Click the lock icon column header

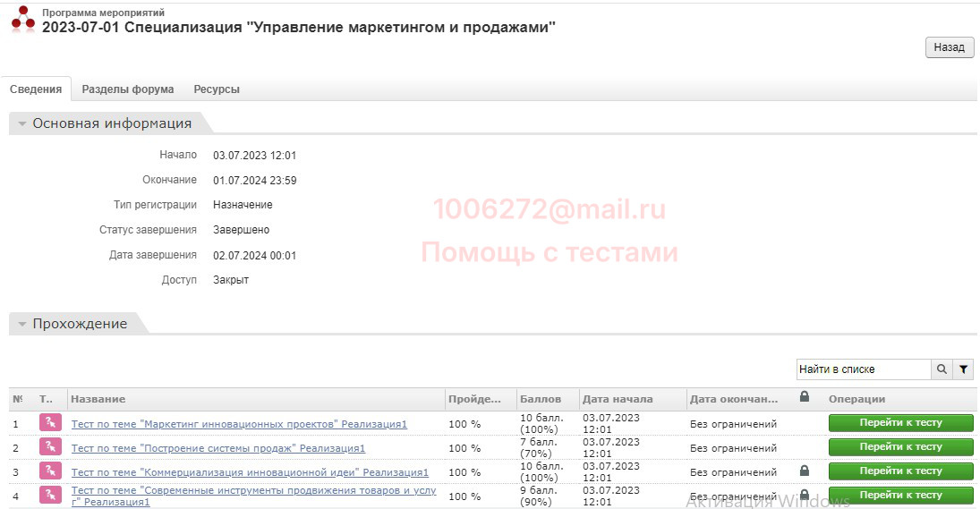click(x=804, y=398)
